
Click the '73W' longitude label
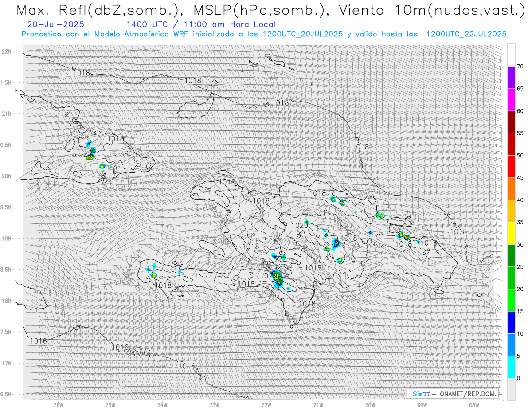pos(214,405)
